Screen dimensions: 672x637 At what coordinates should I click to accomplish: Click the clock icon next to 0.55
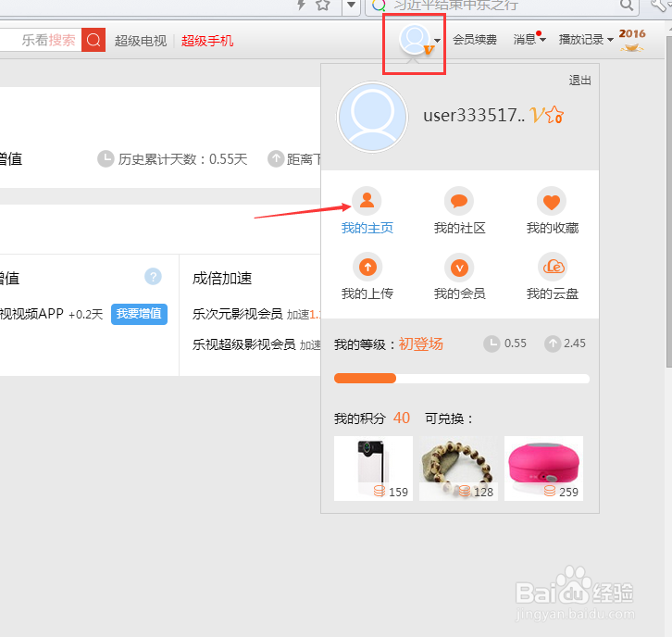tap(492, 343)
